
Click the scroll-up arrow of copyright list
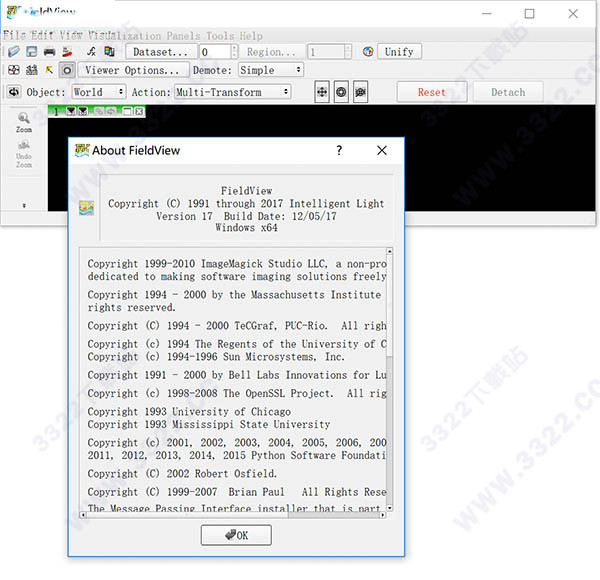[389, 251]
